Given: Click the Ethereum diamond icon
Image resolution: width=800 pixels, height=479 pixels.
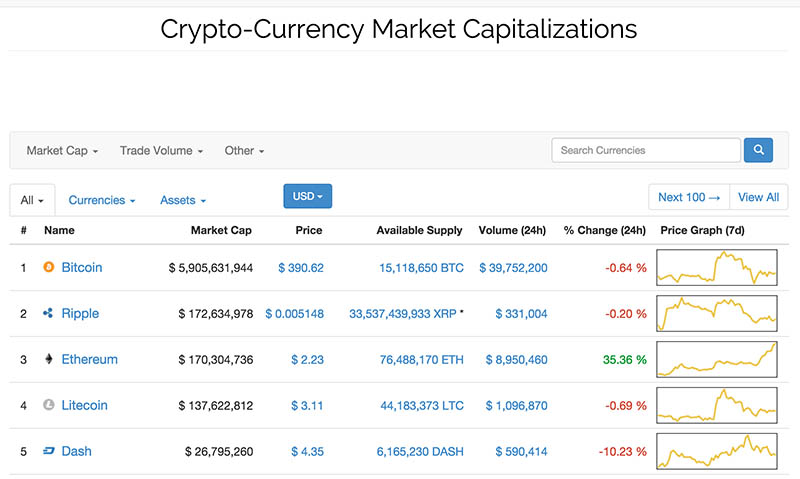Looking at the screenshot, I should click(48, 359).
